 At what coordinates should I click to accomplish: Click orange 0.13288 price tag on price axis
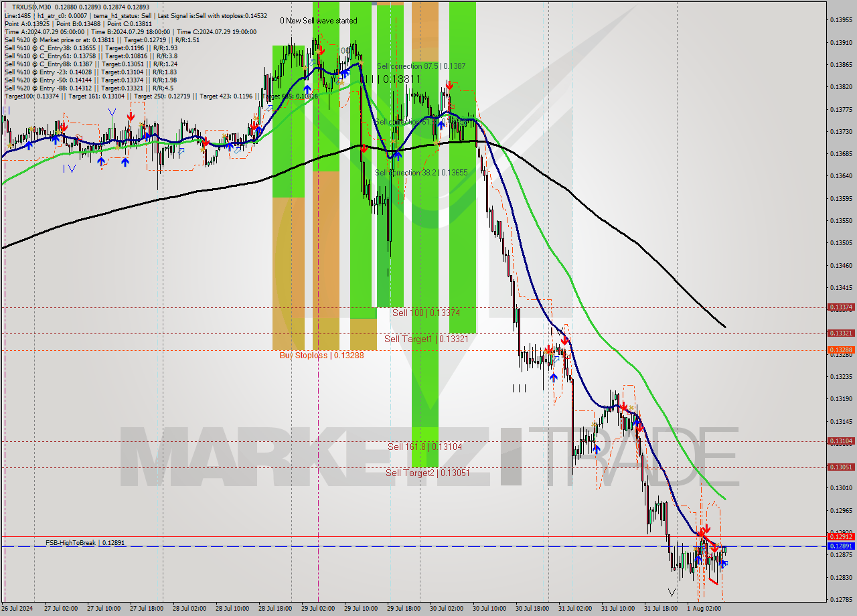[841, 350]
